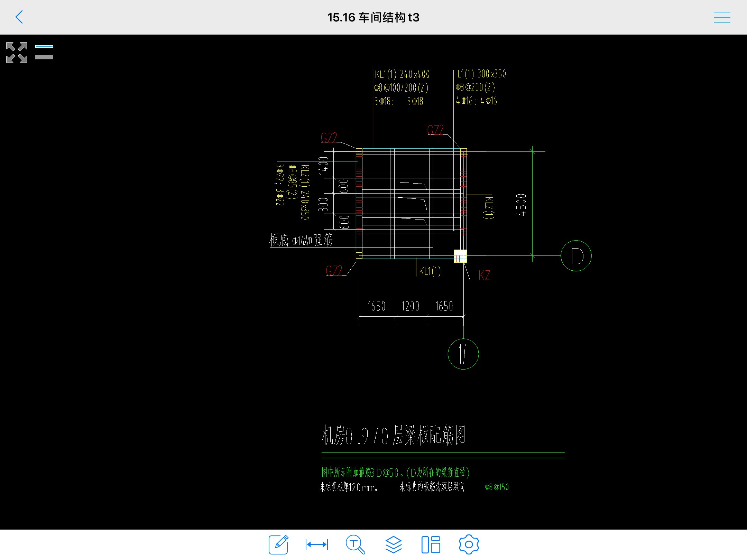The height and width of the screenshot is (560, 747).
Task: Toggle the two-line background switch icon
Action: pos(44,52)
